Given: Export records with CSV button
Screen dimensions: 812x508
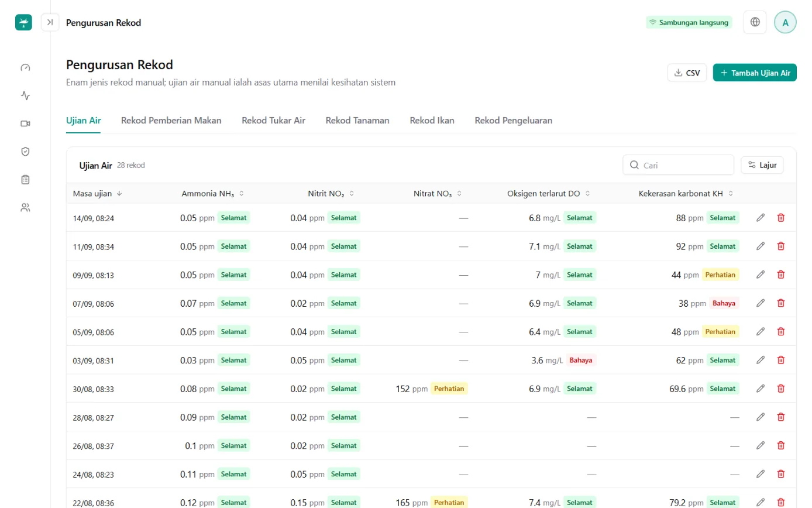Looking at the screenshot, I should [687, 73].
